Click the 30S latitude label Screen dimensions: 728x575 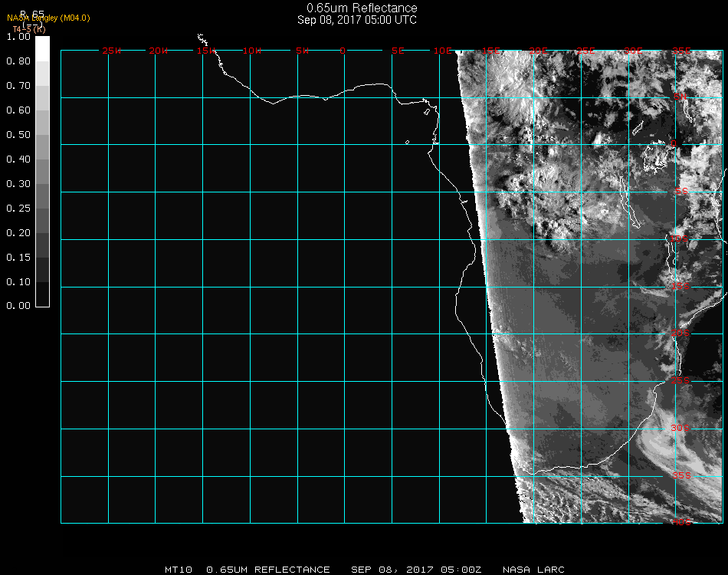[680, 428]
